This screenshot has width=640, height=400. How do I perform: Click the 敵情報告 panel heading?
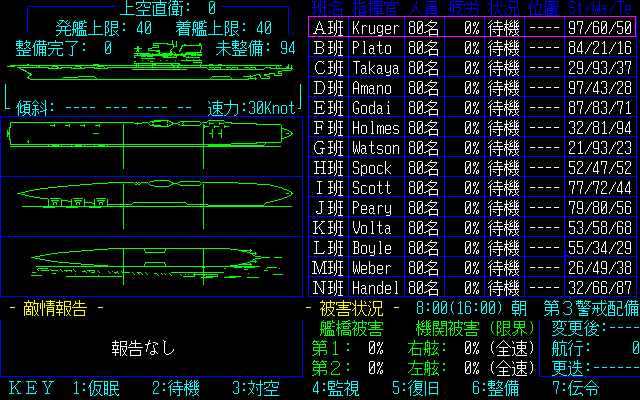coord(56,309)
